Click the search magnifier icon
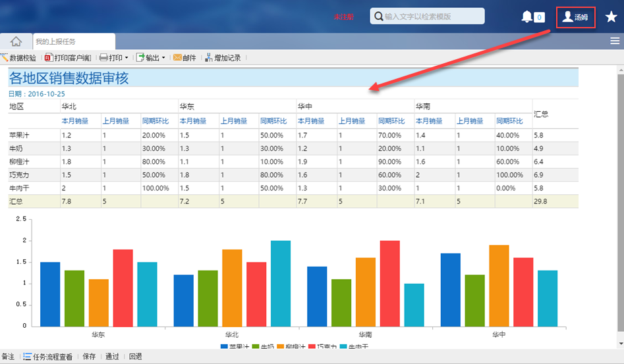 (378, 16)
